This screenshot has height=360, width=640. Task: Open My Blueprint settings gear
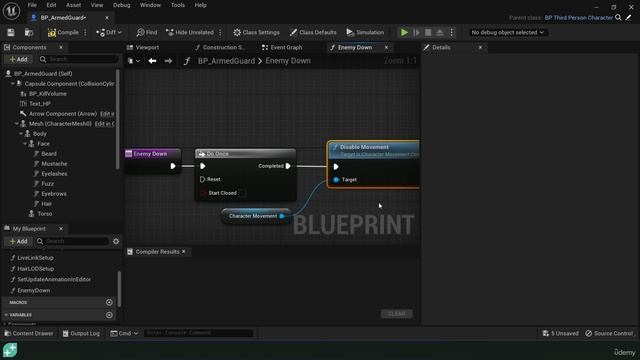click(116, 241)
